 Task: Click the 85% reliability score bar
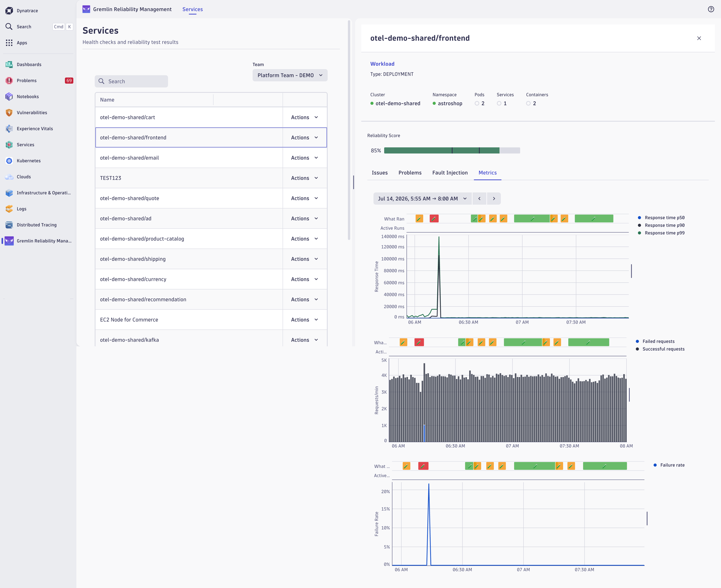pyautogui.click(x=452, y=150)
